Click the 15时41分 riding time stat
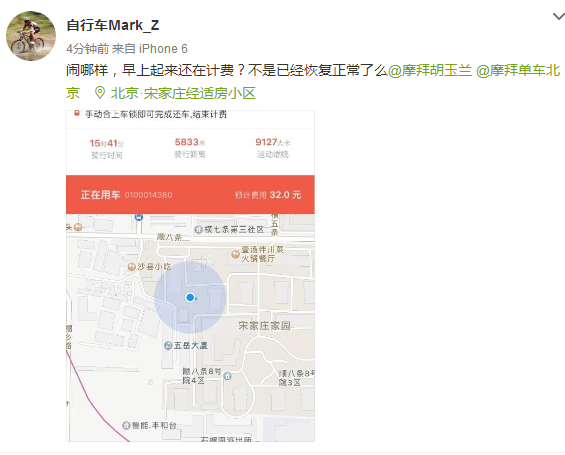Image resolution: width=565 pixels, height=455 pixels. 107,149
